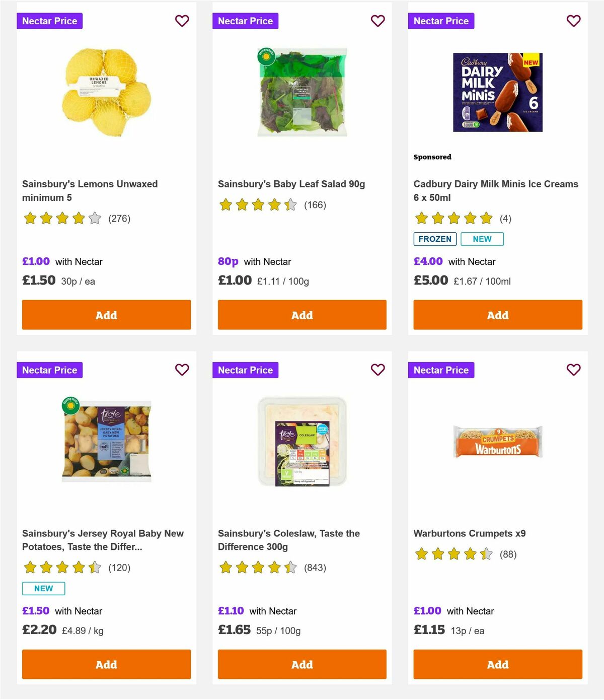Viewport: 604px width, 700px height.
Task: Click Add on Cadbury Dairy Milk Minis
Action: 497,315
